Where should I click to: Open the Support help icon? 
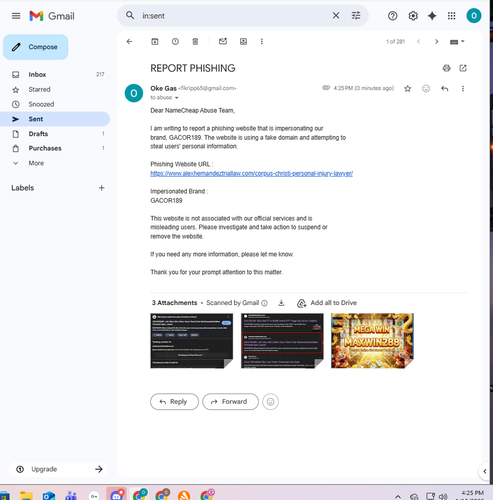(x=393, y=16)
